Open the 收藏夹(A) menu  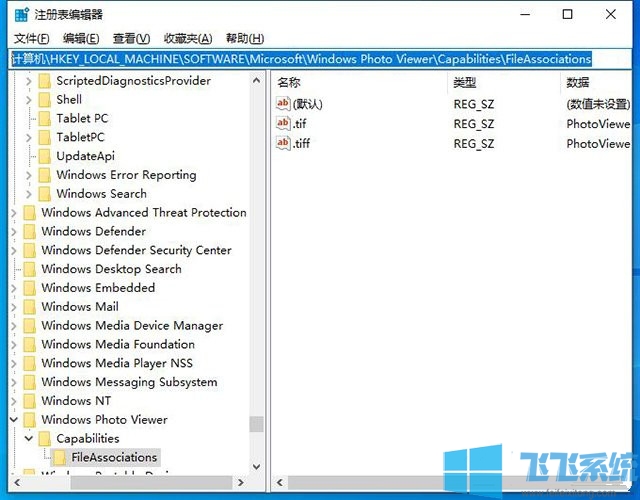tap(188, 38)
